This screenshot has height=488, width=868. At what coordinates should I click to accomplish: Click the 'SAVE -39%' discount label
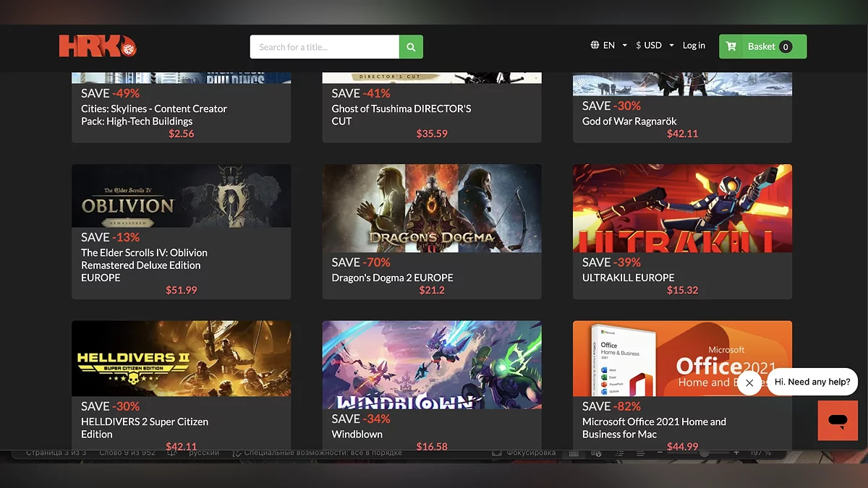(611, 262)
